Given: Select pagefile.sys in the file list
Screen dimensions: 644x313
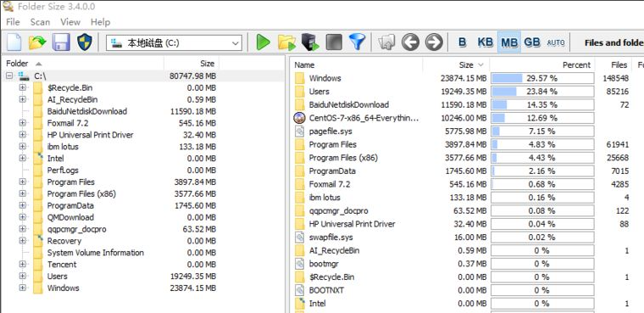Looking at the screenshot, I should pyautogui.click(x=330, y=131).
